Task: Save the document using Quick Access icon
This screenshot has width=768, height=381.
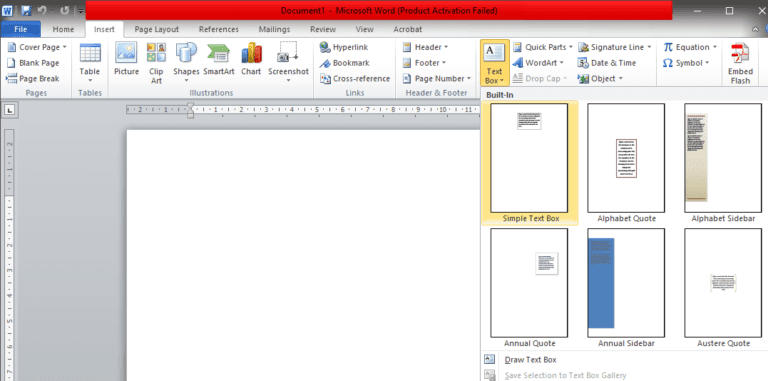Action: (x=26, y=10)
